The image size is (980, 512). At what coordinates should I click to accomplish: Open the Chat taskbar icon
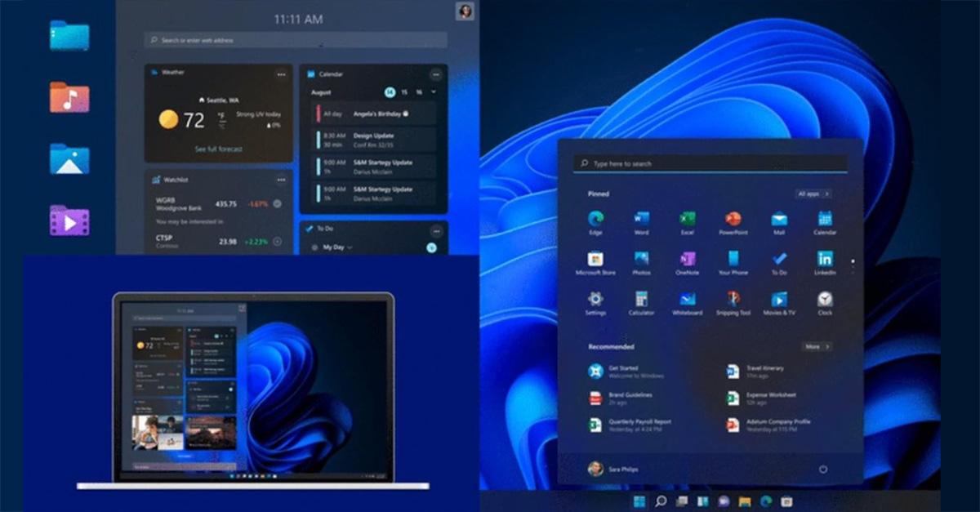tap(724, 501)
